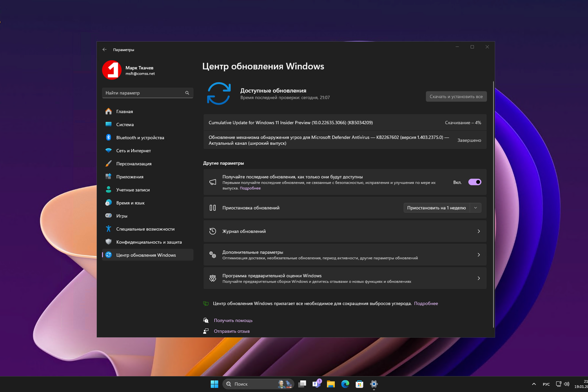This screenshot has height=392, width=588.
Task: Click the Доступные обновления heading
Action: point(273,91)
